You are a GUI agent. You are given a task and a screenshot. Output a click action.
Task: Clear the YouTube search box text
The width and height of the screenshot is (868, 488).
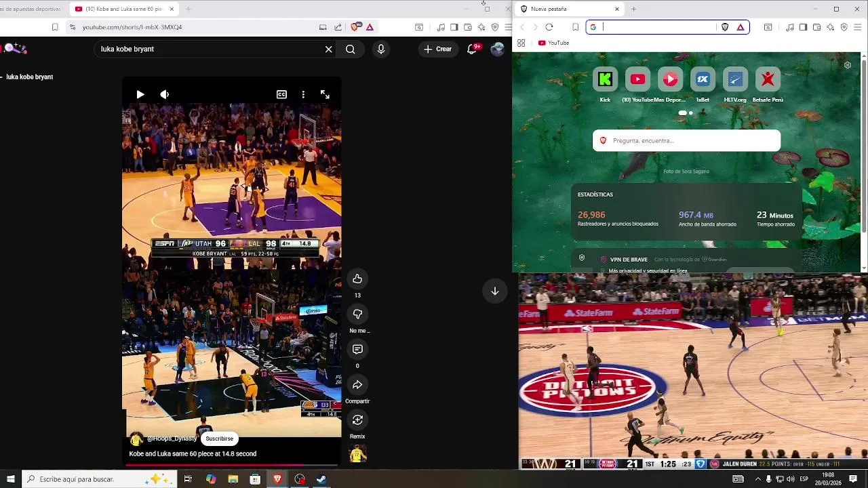click(x=329, y=49)
